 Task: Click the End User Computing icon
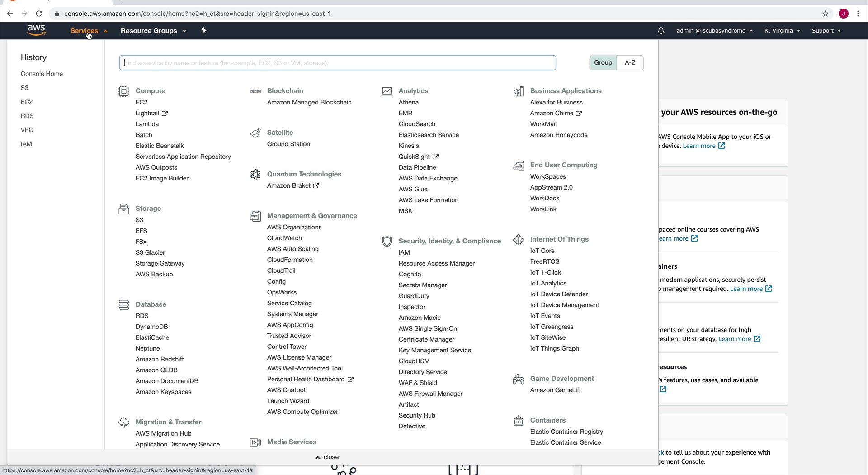tap(519, 166)
